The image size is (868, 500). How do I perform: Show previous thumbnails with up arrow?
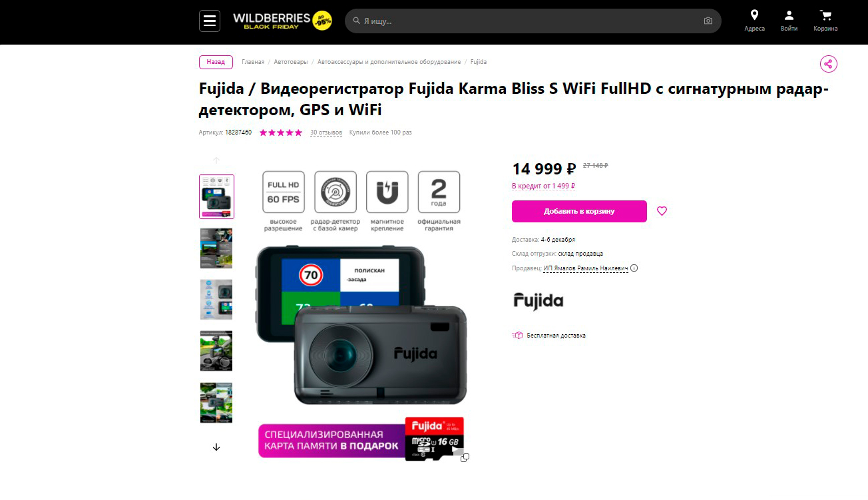[x=216, y=160]
